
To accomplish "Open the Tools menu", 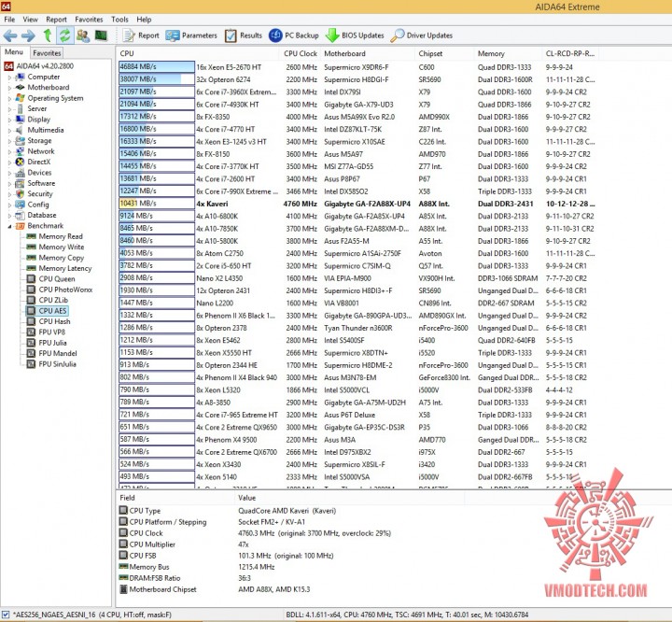I will pyautogui.click(x=119, y=20).
